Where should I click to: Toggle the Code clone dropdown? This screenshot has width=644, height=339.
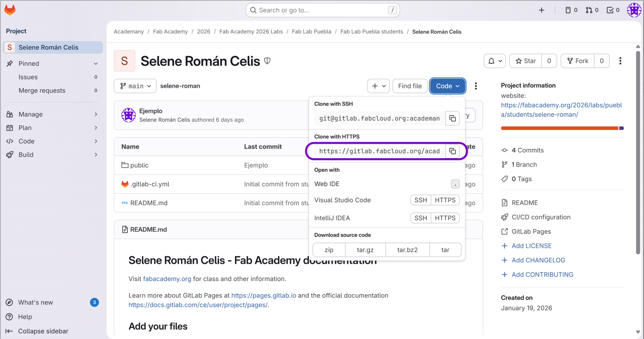[x=447, y=86]
